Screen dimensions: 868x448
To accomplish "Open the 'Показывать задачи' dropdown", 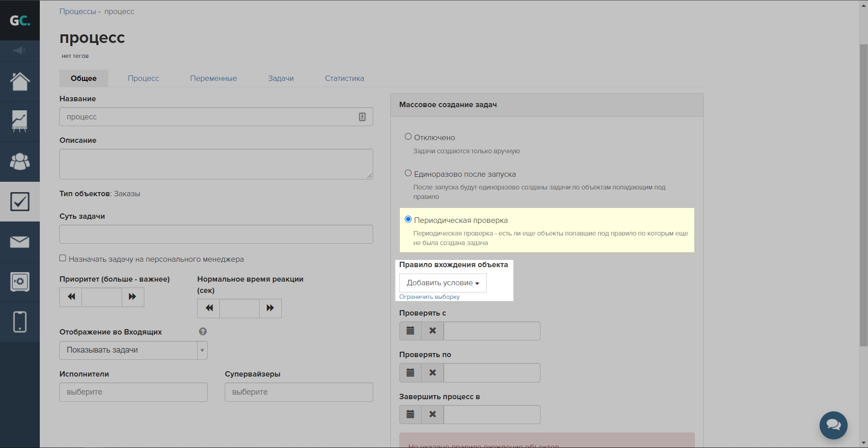I will [133, 350].
